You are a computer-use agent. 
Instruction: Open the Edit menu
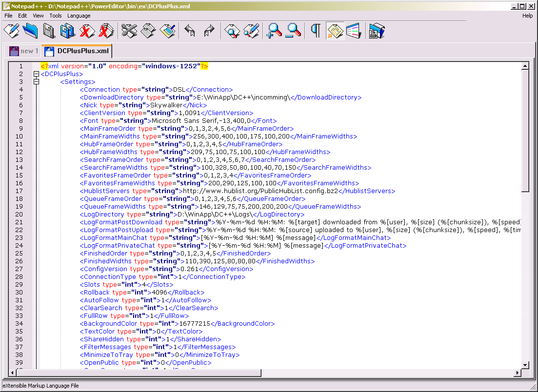pyautogui.click(x=22, y=16)
